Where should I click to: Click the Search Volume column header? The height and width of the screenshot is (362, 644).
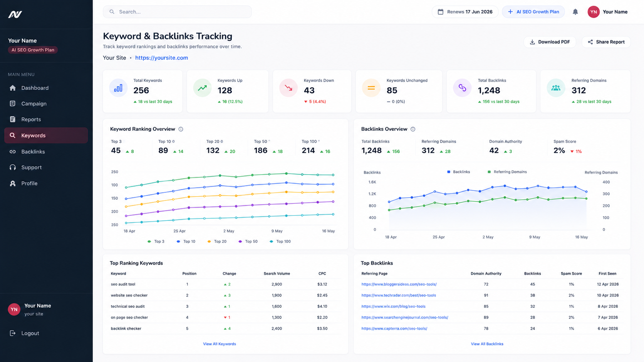point(277,274)
